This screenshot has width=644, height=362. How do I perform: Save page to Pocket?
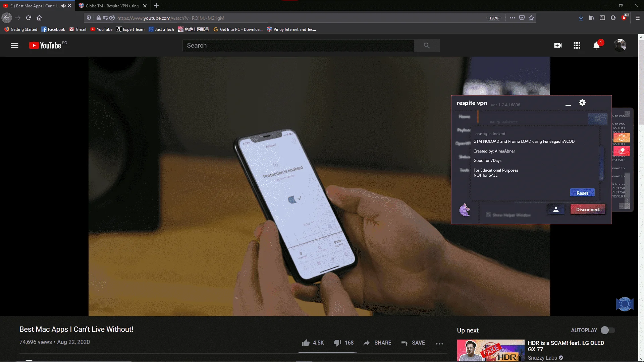click(522, 18)
